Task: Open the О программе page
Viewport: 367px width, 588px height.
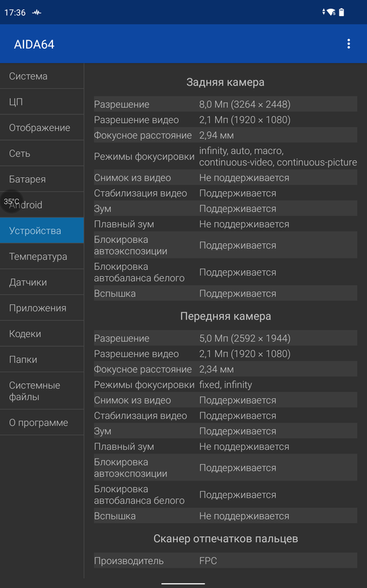Action: click(x=42, y=422)
